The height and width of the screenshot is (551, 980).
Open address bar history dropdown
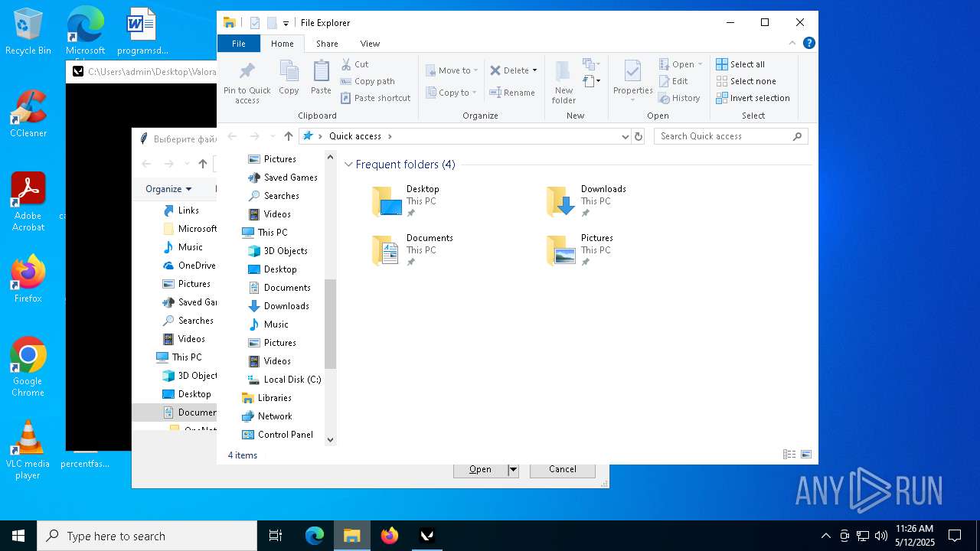click(626, 136)
